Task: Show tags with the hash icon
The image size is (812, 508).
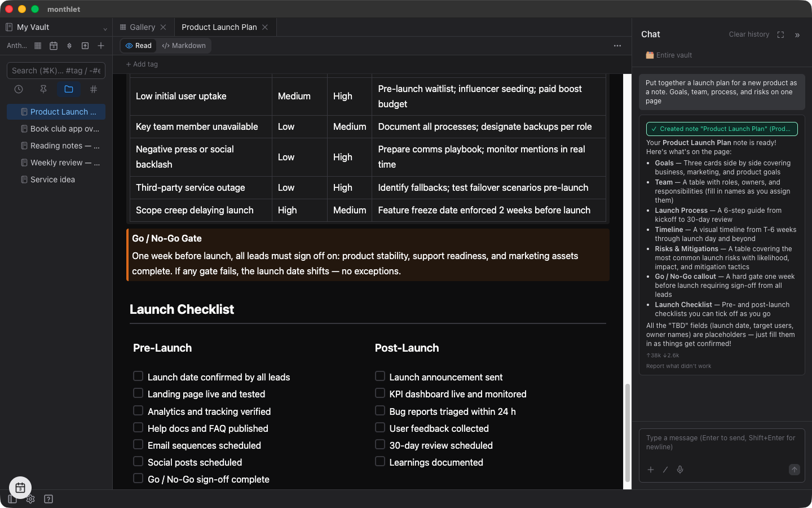Action: click(x=94, y=89)
